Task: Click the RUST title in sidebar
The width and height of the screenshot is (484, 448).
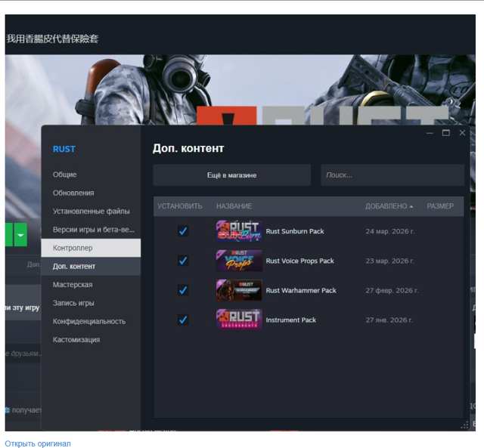Action: point(64,150)
